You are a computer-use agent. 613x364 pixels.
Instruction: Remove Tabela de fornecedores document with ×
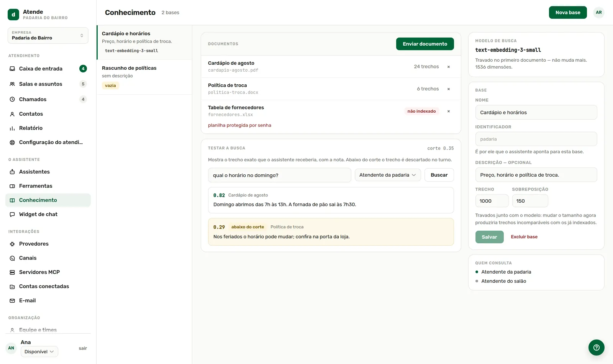[449, 111]
